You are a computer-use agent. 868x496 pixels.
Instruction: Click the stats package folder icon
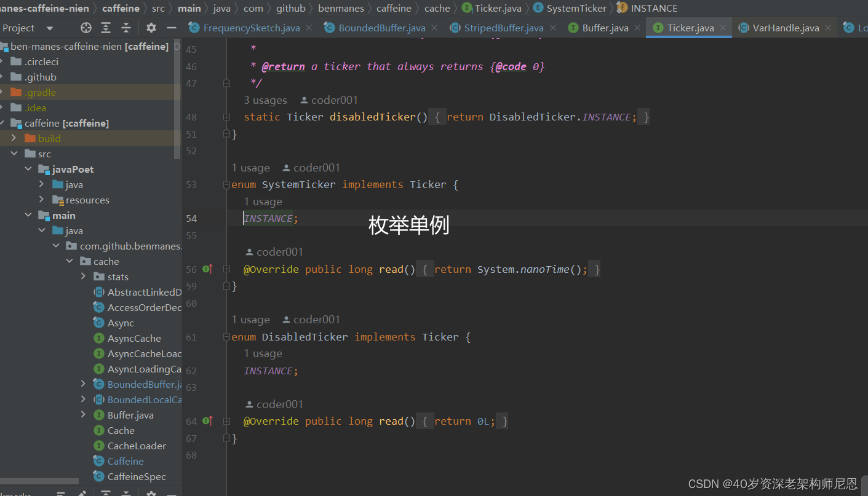point(98,277)
